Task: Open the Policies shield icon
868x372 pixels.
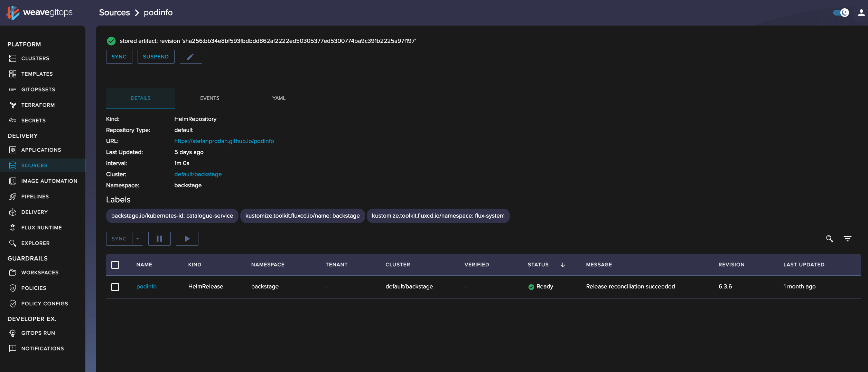Action: click(13, 288)
